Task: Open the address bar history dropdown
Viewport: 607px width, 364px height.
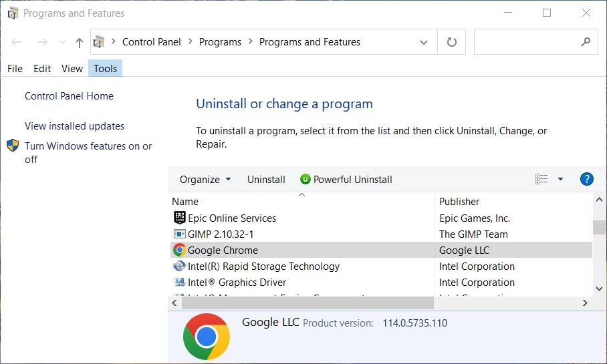Action: (424, 42)
